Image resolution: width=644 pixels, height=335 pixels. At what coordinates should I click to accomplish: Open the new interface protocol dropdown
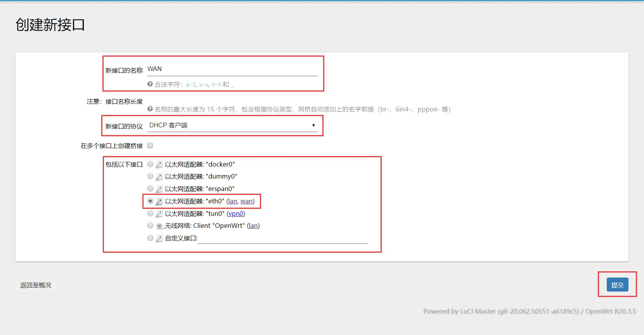233,125
